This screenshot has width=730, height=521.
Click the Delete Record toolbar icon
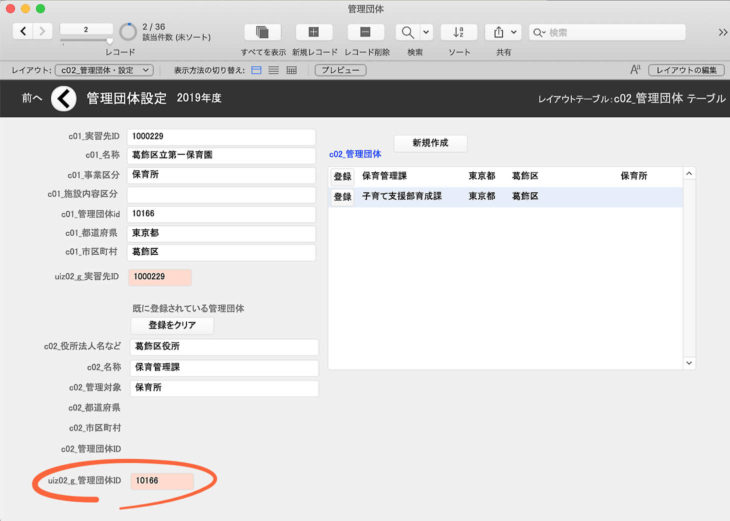click(365, 33)
